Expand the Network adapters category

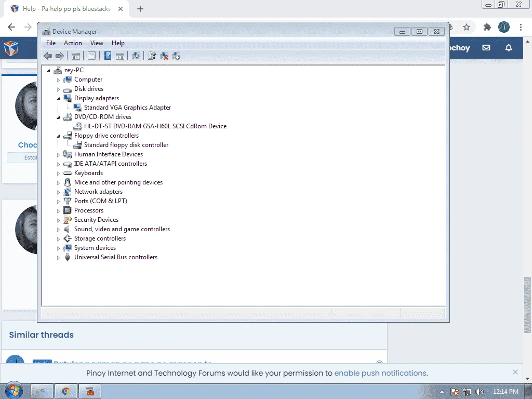click(x=58, y=192)
